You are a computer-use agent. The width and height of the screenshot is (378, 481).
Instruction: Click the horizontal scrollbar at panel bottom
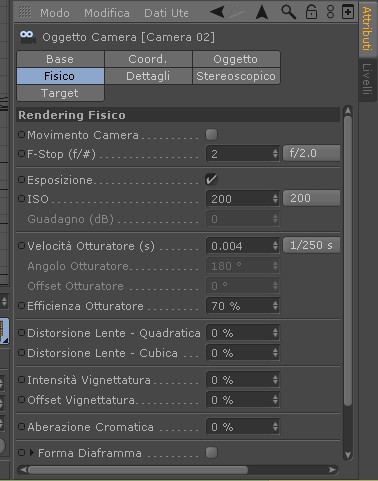(138, 470)
